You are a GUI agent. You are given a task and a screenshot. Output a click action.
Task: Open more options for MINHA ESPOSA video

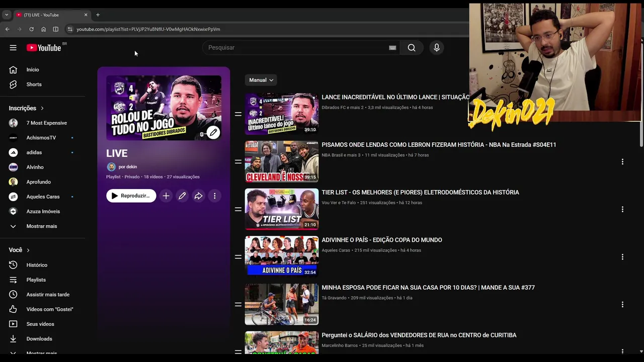tap(622, 305)
